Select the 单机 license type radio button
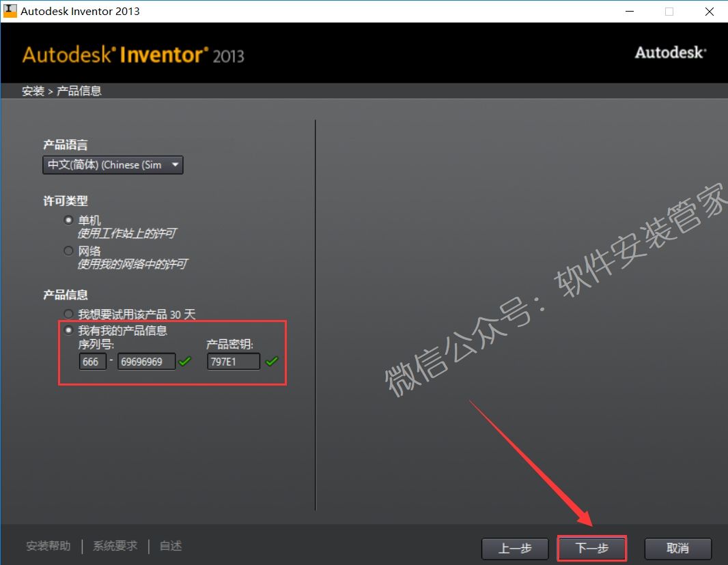Image resolution: width=728 pixels, height=565 pixels. coord(68,220)
